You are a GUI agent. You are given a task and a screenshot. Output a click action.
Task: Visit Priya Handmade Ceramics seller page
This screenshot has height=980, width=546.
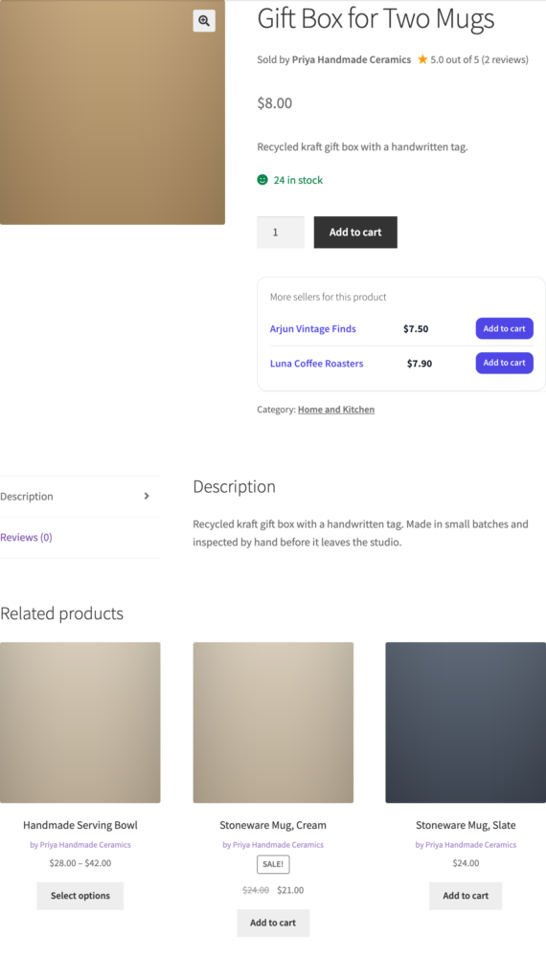(x=352, y=59)
